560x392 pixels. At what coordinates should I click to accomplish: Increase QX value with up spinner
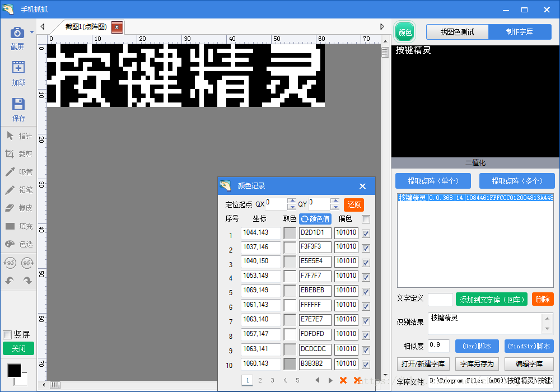(292, 202)
